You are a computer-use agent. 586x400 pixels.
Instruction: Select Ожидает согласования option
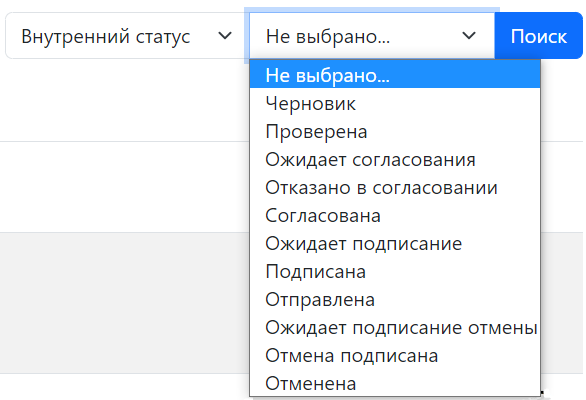coord(395,159)
